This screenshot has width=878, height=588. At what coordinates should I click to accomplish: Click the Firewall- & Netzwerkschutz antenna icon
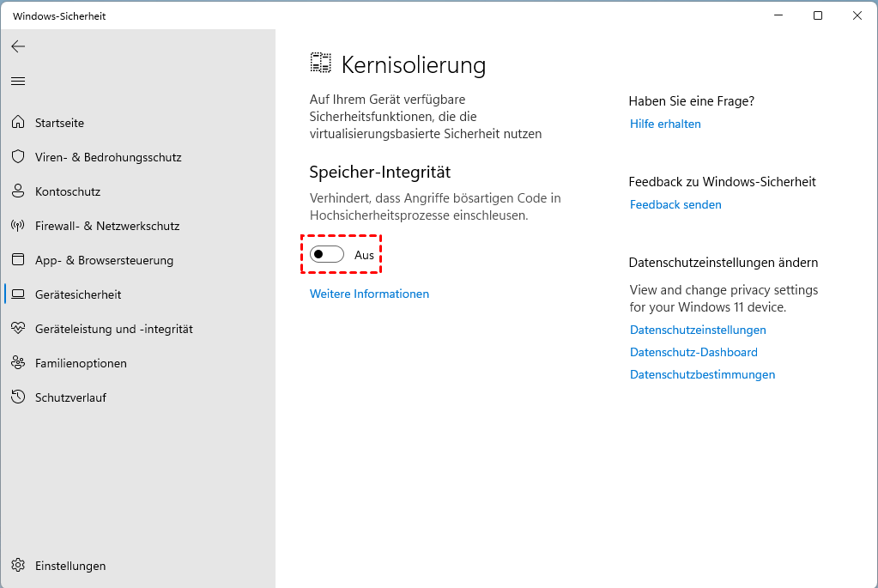pyautogui.click(x=18, y=226)
